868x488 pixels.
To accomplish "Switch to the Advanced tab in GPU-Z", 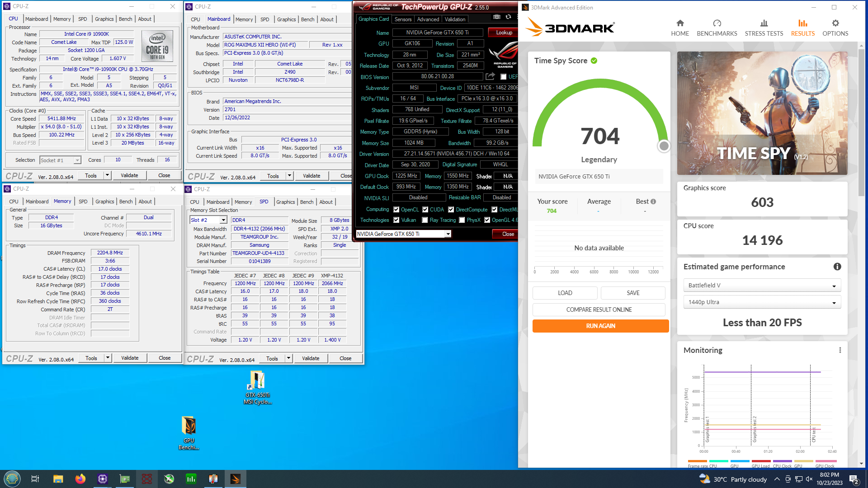I will (428, 19).
